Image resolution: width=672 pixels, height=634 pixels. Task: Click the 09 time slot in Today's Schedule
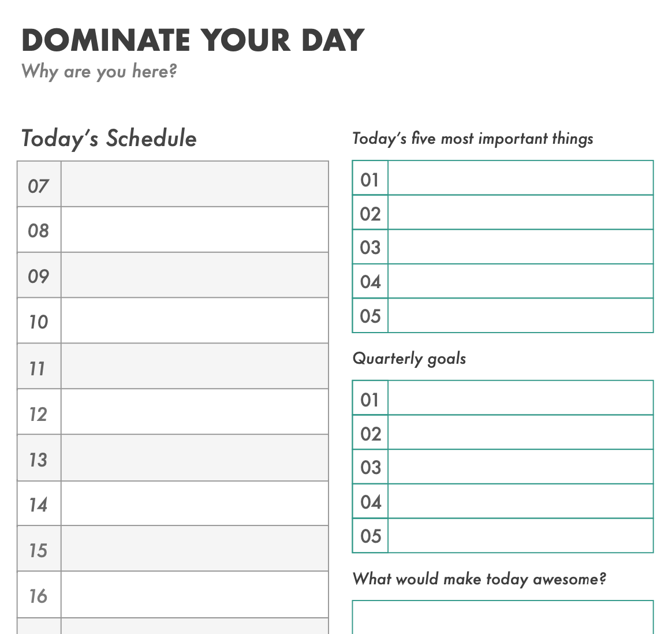tap(195, 275)
